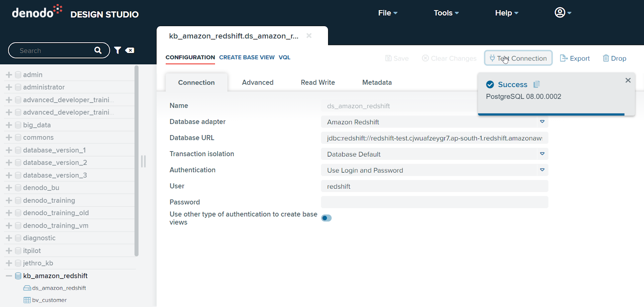
Task: Click the tree panel vertical scrollbar
Action: pos(136,161)
